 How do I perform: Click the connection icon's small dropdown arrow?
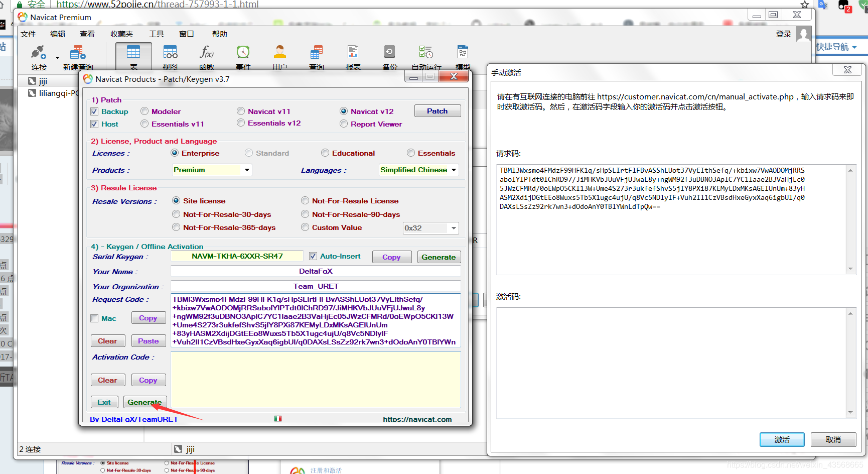coord(57,58)
